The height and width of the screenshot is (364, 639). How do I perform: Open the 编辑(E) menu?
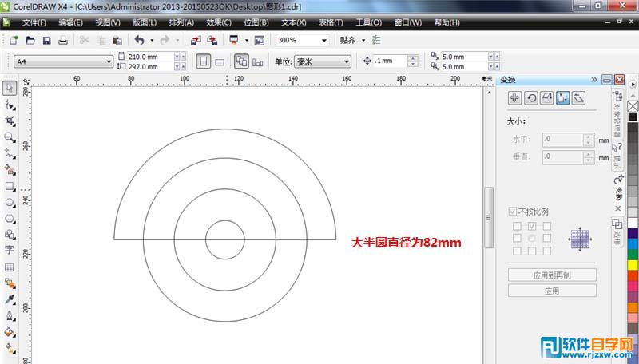(x=70, y=22)
